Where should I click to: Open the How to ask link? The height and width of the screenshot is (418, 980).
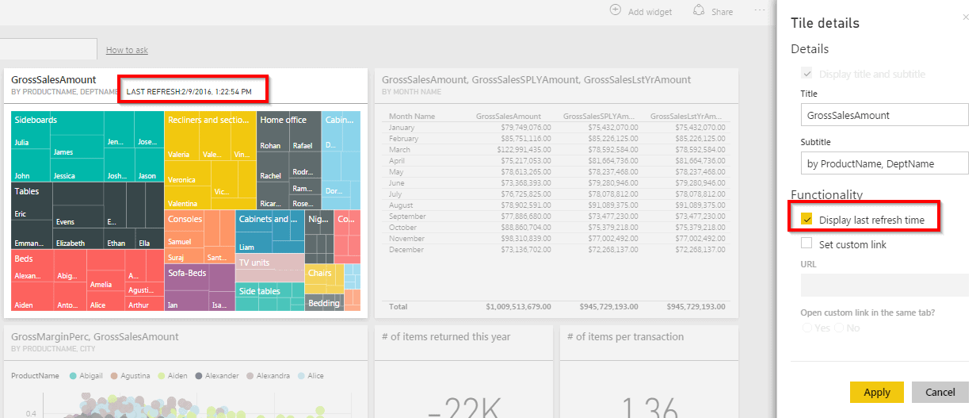pyautogui.click(x=127, y=50)
